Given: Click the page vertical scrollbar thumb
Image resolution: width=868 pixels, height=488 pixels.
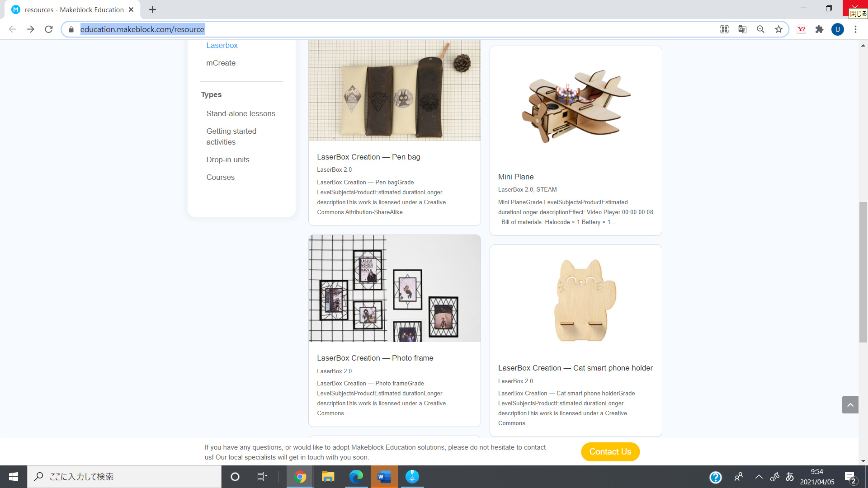Looking at the screenshot, I should point(863,272).
